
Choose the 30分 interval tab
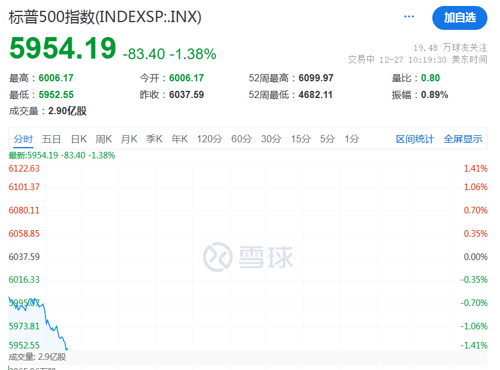point(271,139)
